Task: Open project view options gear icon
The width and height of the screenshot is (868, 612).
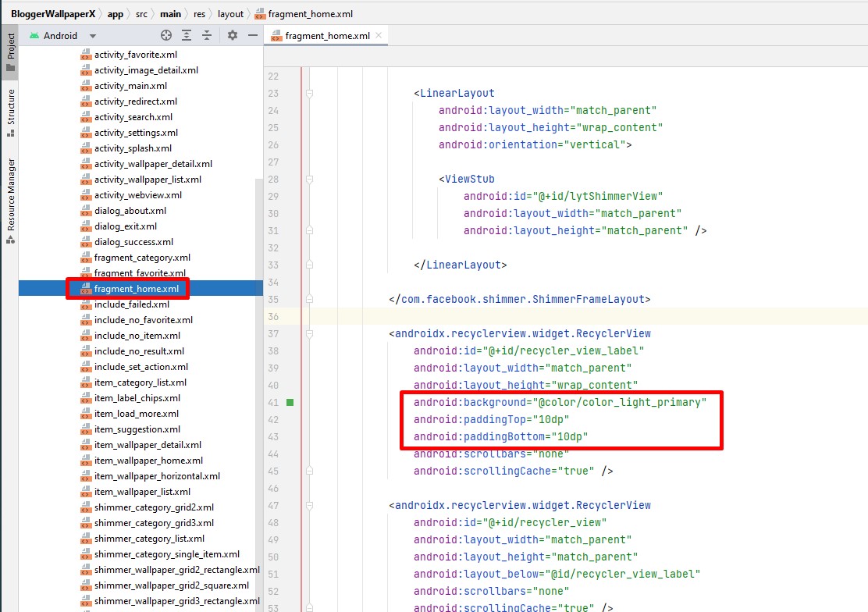Action: pos(233,35)
